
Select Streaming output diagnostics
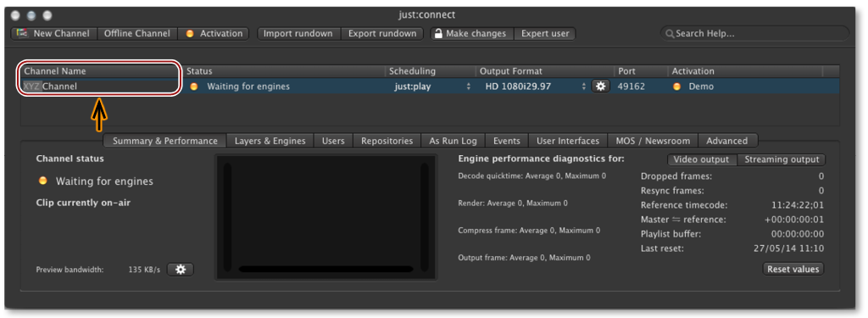[x=781, y=159]
